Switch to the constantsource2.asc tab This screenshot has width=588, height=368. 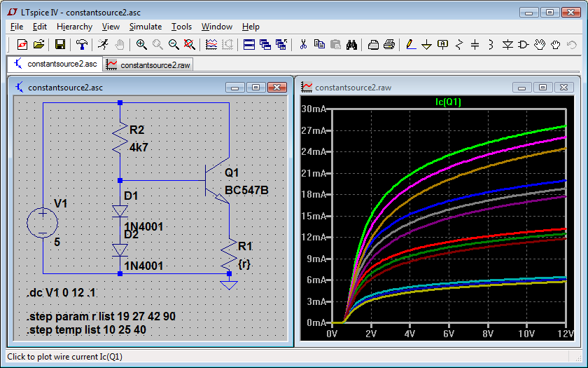[55, 64]
